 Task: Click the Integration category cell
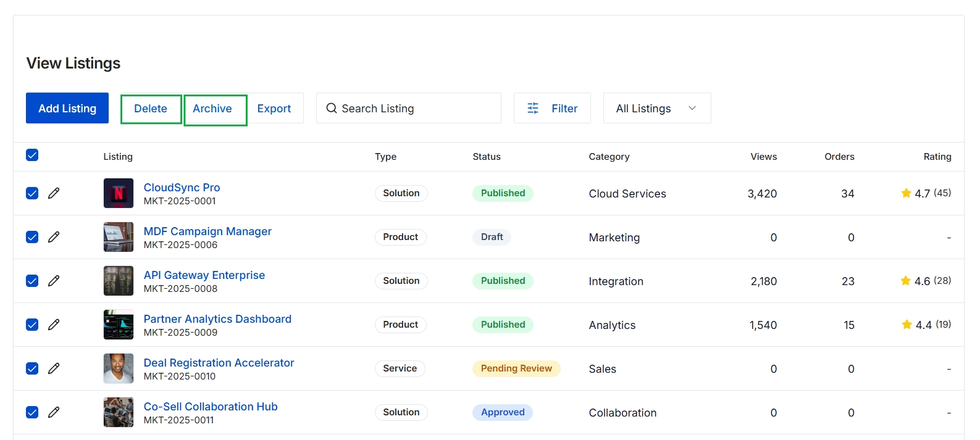pos(616,281)
